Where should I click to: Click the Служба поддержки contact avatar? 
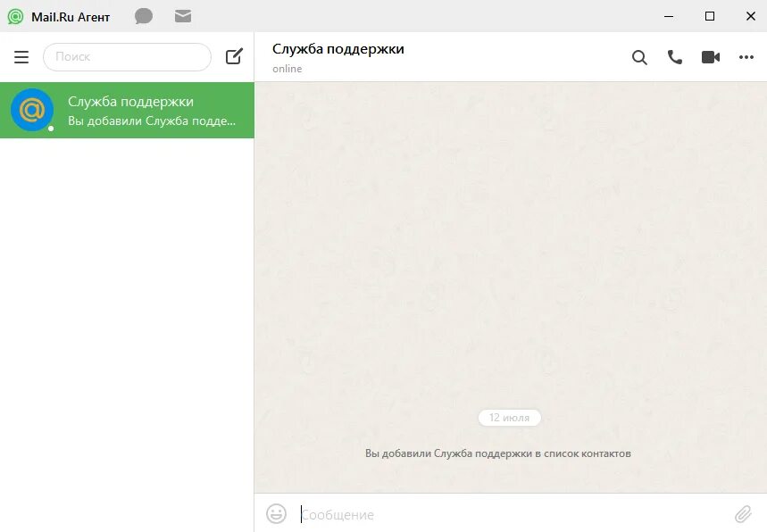[x=32, y=110]
